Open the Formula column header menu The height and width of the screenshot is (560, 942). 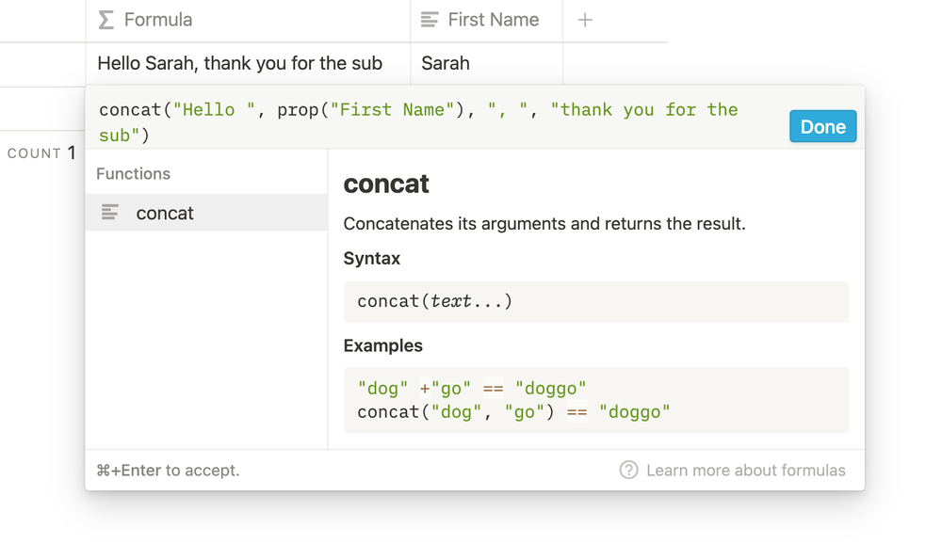tap(157, 20)
